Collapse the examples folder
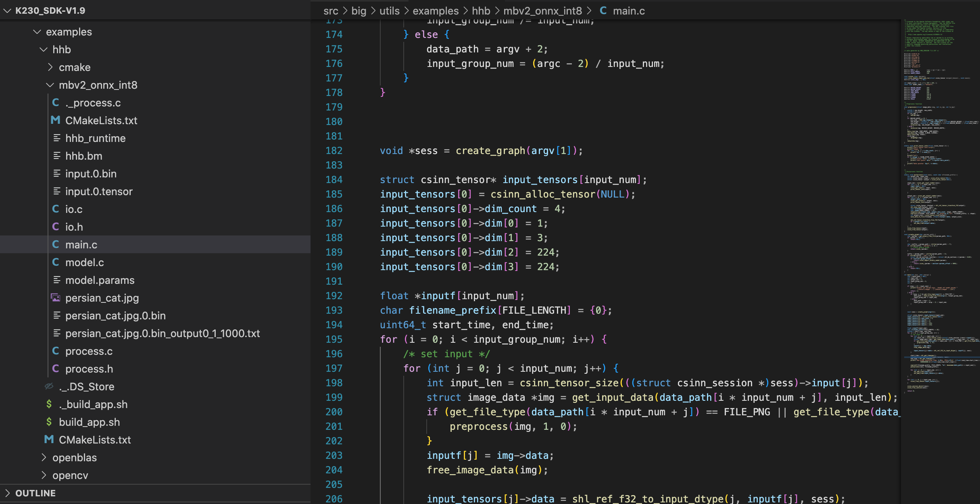Image resolution: width=980 pixels, height=504 pixels. click(37, 32)
